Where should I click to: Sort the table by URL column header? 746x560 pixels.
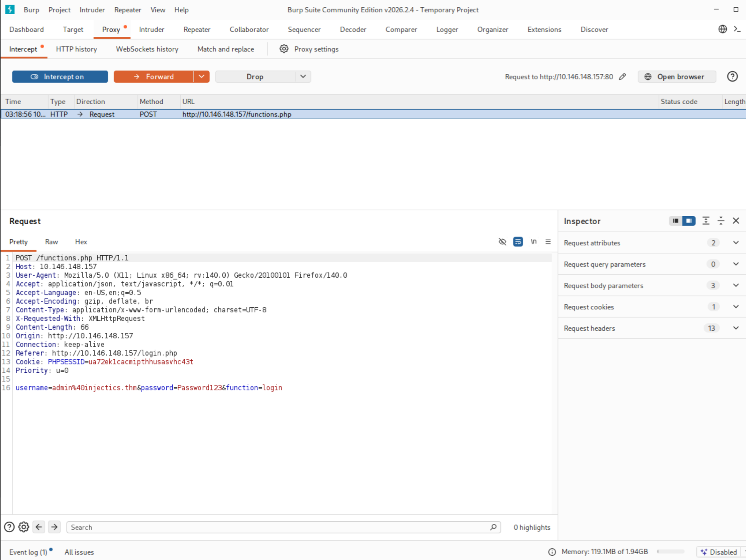click(419, 102)
